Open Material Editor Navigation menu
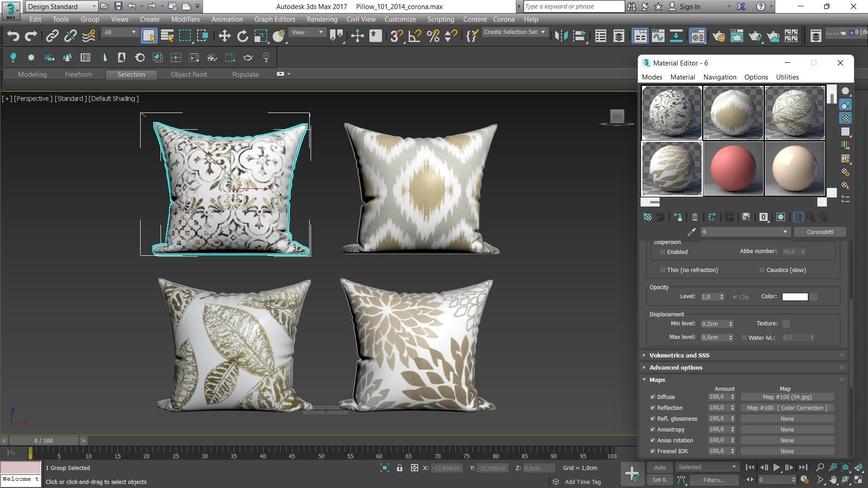868x488 pixels. point(720,77)
